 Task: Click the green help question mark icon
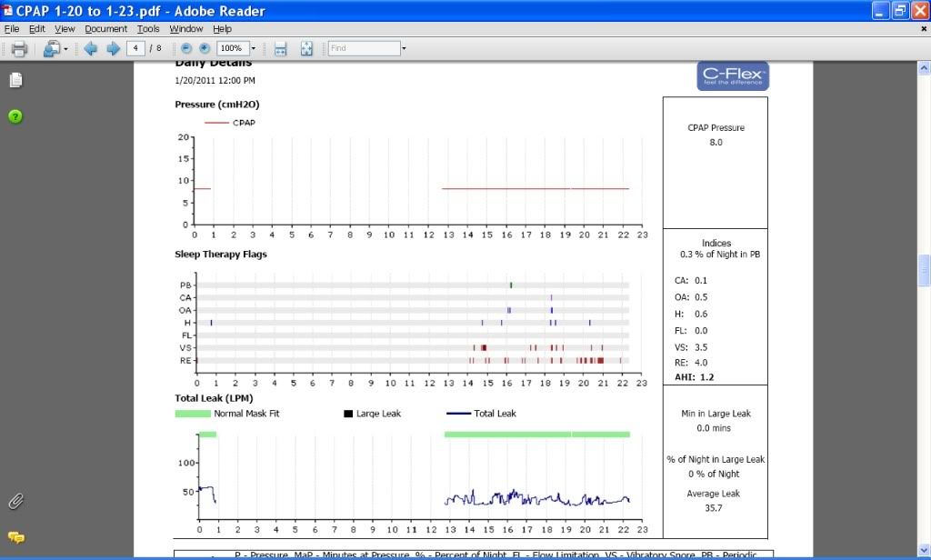[x=15, y=116]
